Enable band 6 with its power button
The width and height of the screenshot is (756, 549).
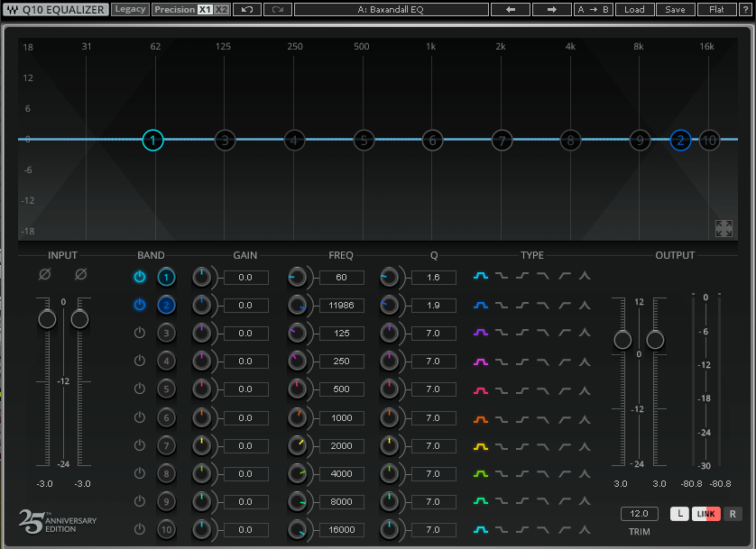click(139, 417)
